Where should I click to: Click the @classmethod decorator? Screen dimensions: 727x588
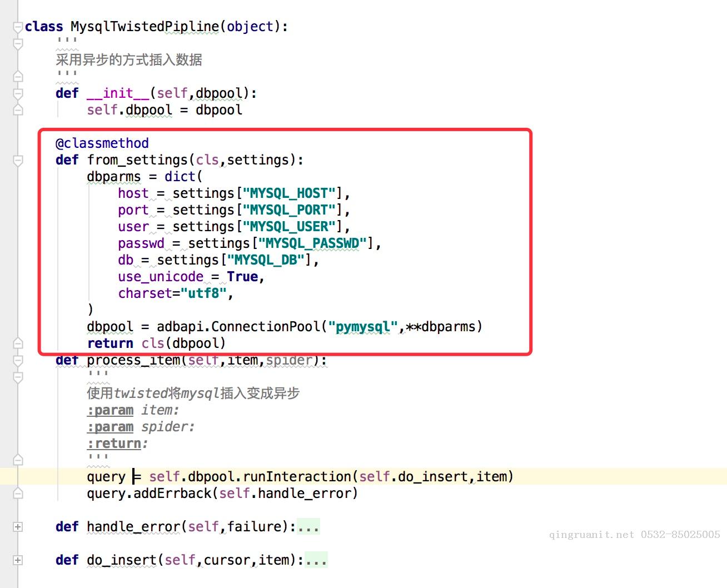click(102, 143)
